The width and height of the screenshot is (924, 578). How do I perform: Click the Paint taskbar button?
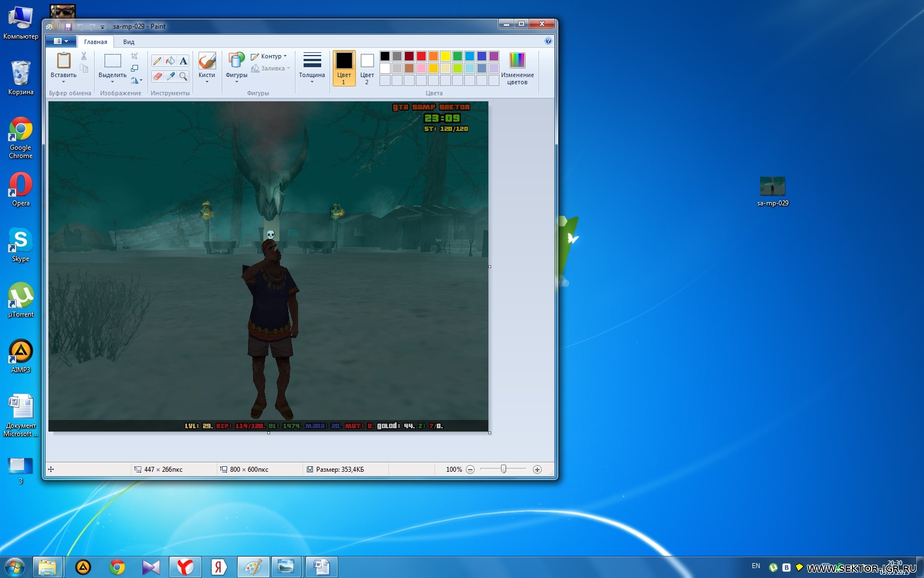tap(253, 567)
